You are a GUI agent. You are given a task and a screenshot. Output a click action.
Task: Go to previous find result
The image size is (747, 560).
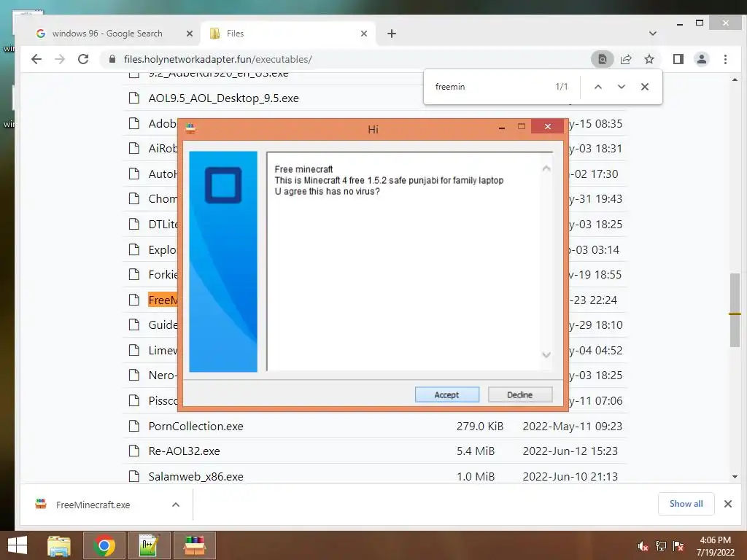point(598,87)
